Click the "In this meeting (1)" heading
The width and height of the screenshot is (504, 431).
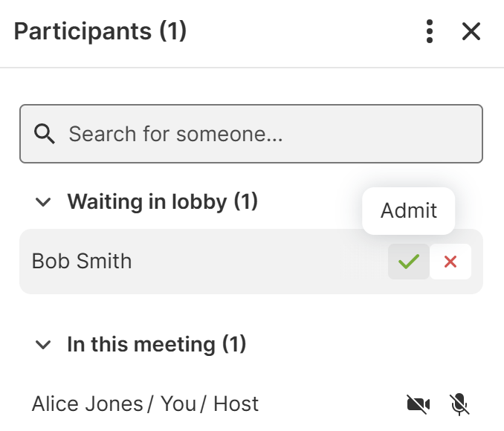coord(156,344)
